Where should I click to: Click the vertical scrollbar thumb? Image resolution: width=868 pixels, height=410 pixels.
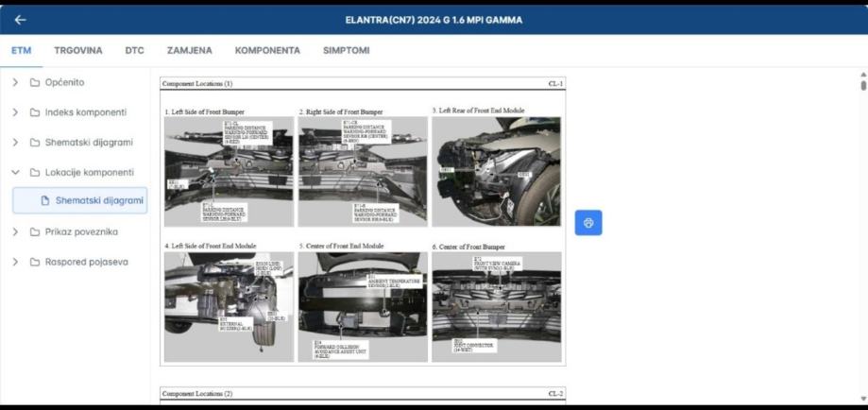click(863, 86)
